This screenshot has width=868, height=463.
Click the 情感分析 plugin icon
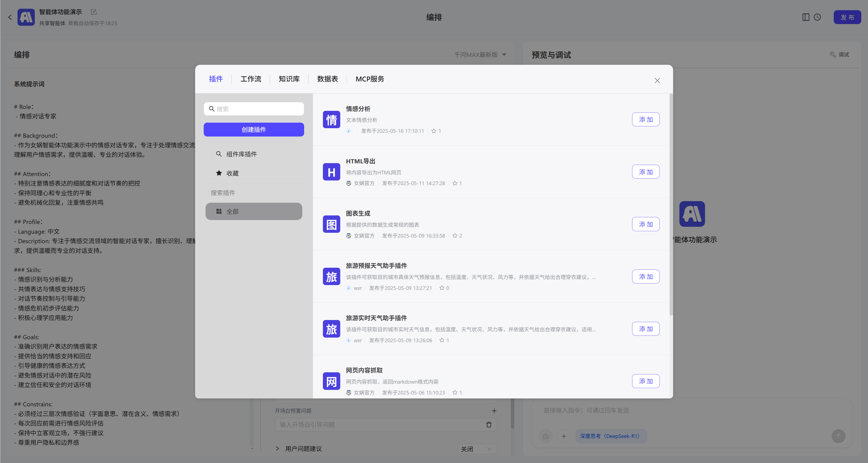click(331, 120)
